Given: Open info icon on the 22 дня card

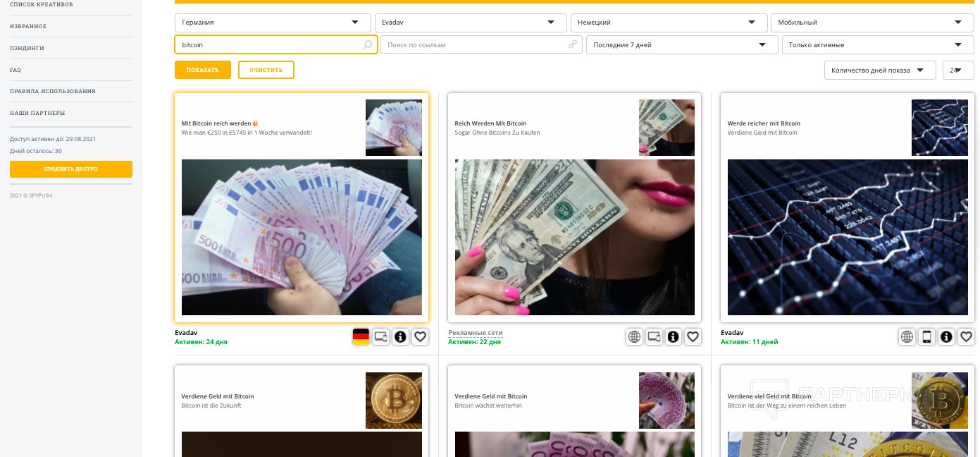Looking at the screenshot, I should point(674,337).
